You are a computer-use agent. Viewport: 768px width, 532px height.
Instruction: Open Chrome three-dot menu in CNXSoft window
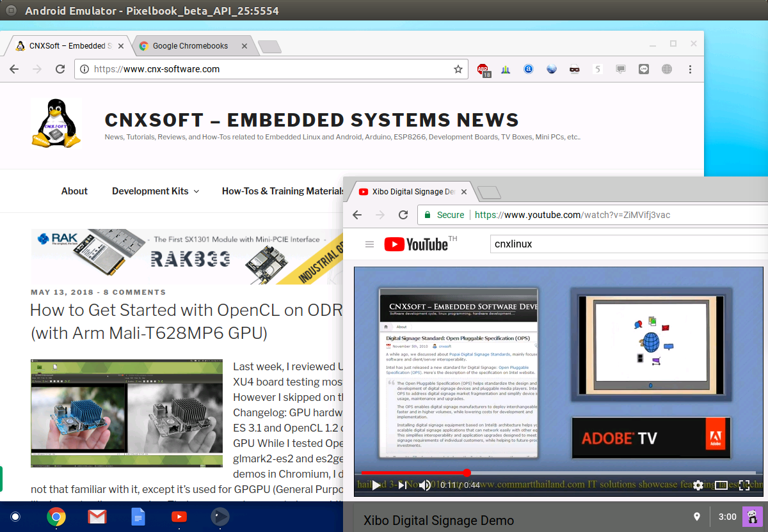coord(690,69)
